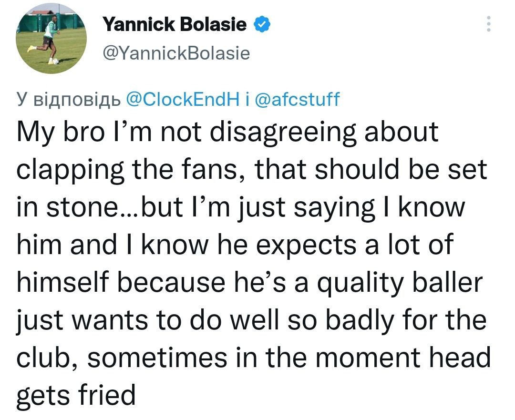Open Yannick Bolasie's round profile picture
Screen dimensions: 515x420
pyautogui.click(x=51, y=40)
